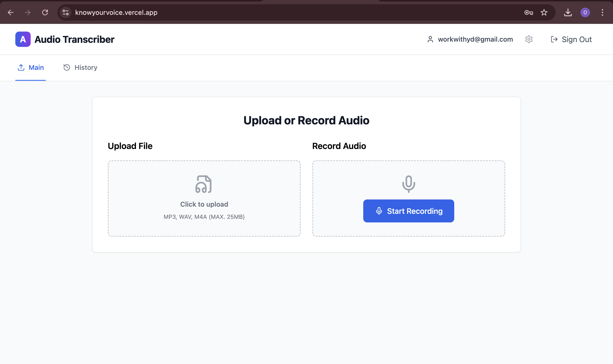Bookmark this page with the star icon
This screenshot has width=613, height=364.
pyautogui.click(x=544, y=12)
